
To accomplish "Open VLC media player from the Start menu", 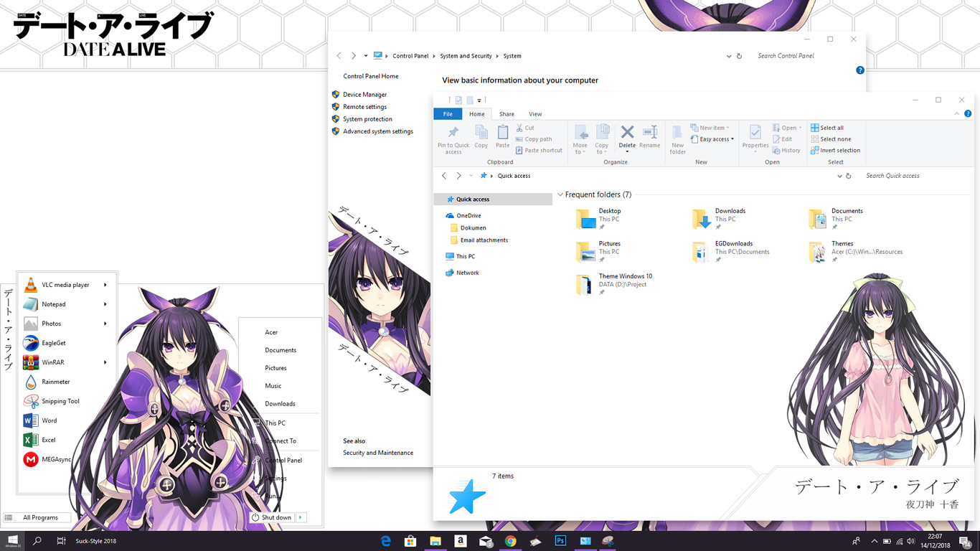I will pyautogui.click(x=65, y=285).
